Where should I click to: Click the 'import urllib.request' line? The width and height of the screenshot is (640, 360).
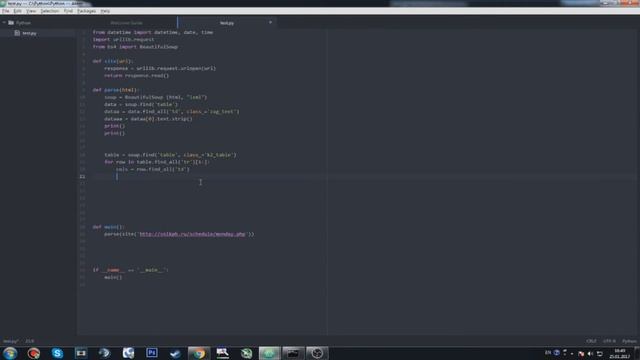pos(123,40)
